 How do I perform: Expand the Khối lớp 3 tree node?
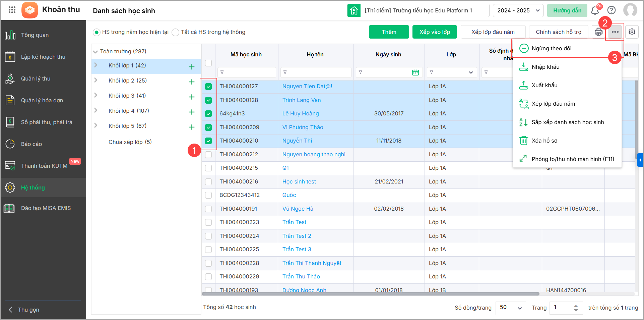click(96, 96)
